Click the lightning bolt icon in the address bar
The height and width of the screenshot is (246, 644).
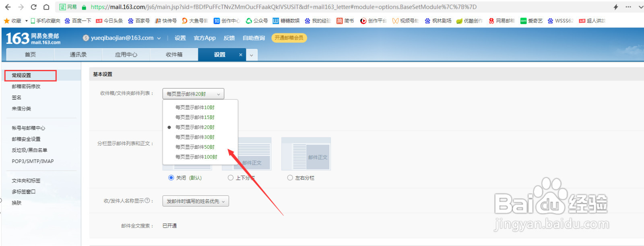click(x=616, y=7)
